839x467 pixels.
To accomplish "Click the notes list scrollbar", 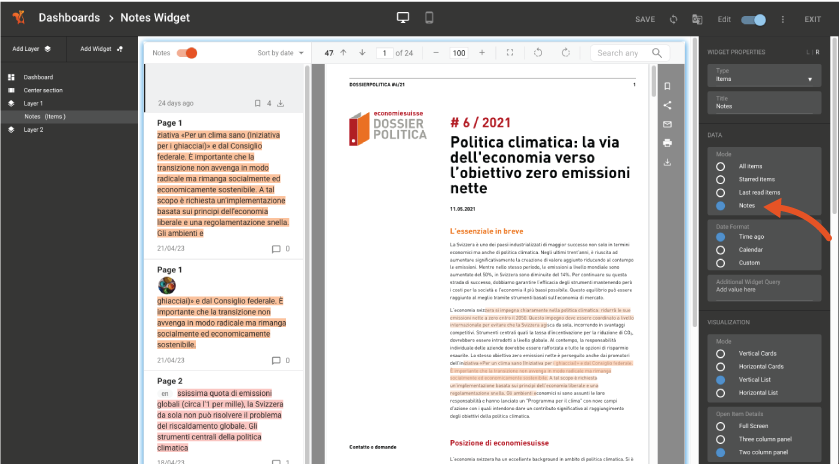I will (x=307, y=264).
